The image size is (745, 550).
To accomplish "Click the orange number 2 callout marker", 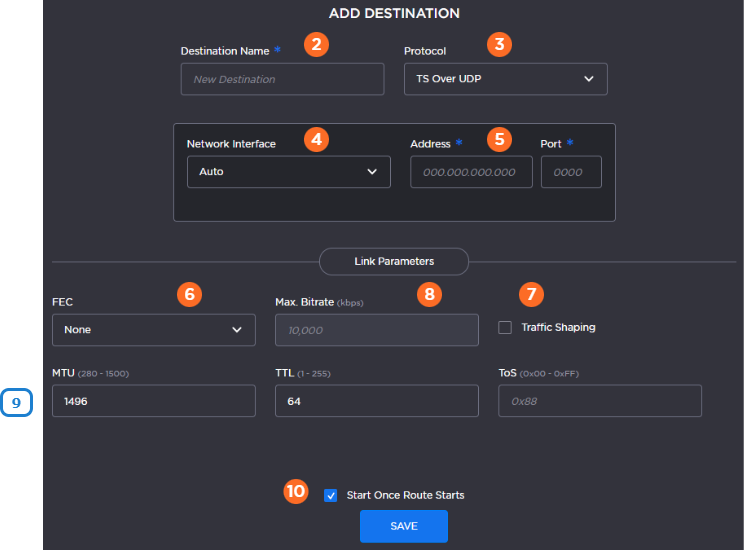I will coord(317,45).
